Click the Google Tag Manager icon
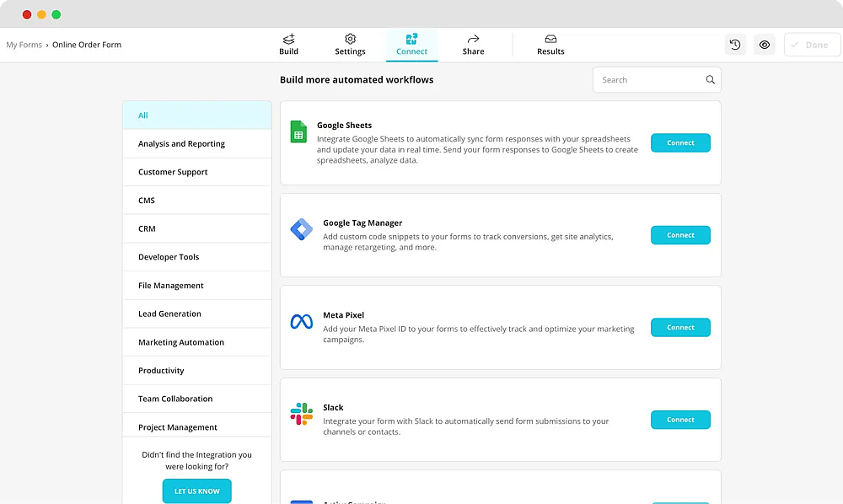The width and height of the screenshot is (843, 504). (302, 229)
